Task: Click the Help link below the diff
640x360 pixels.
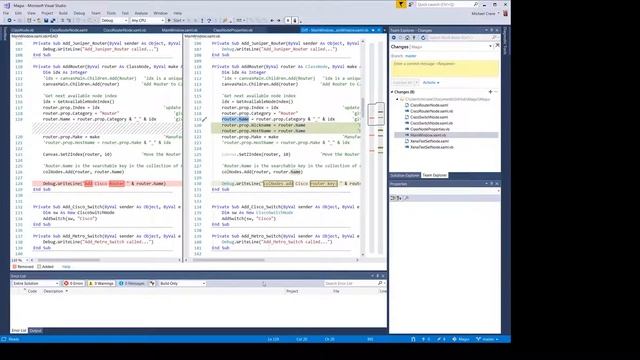Action: [x=66, y=267]
